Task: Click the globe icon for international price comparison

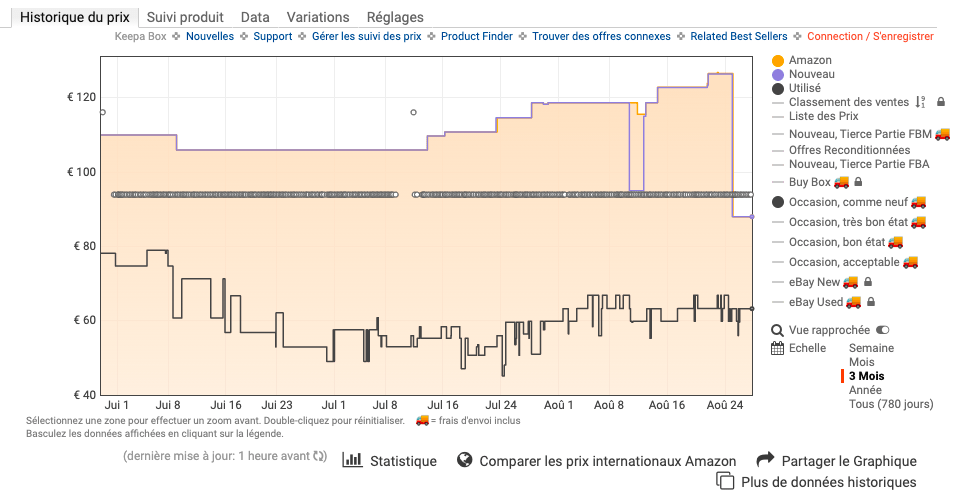Action: 464,460
